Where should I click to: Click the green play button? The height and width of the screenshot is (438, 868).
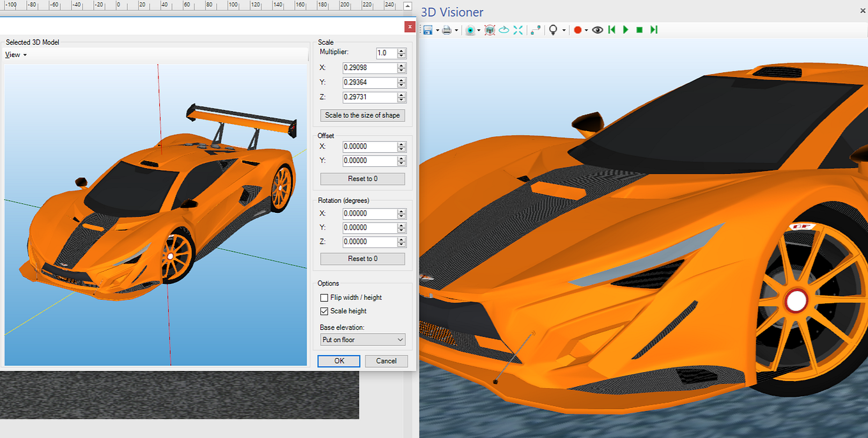[x=626, y=30]
